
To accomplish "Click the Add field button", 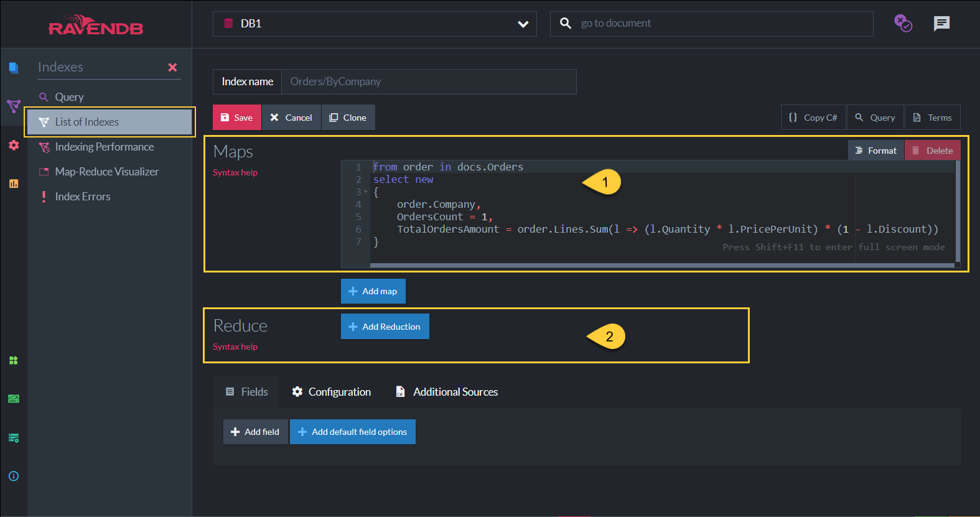I will coord(256,432).
